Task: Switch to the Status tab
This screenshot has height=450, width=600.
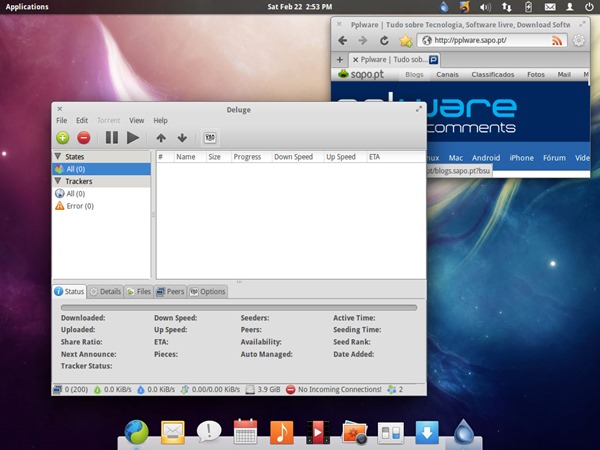Action: pyautogui.click(x=70, y=292)
